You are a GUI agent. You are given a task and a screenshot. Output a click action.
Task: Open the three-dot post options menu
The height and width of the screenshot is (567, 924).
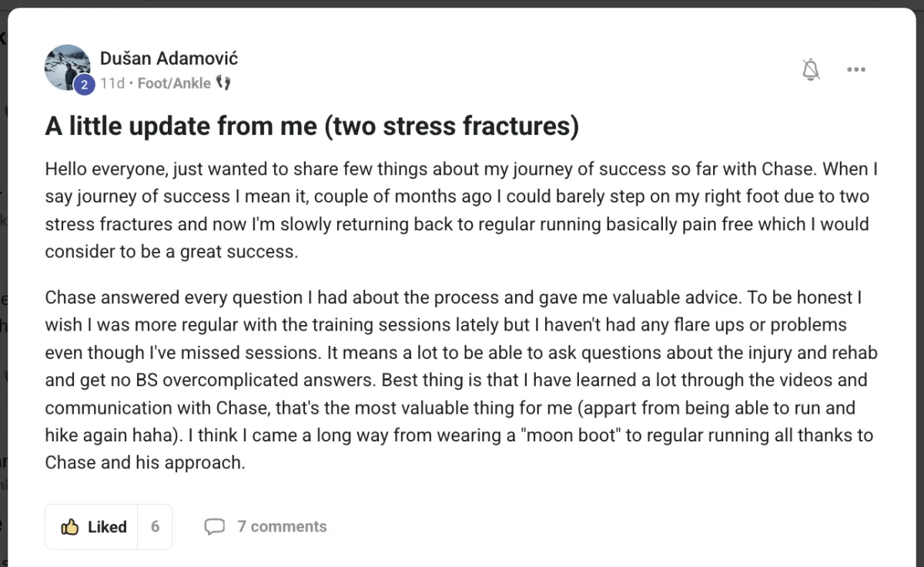[x=856, y=70]
